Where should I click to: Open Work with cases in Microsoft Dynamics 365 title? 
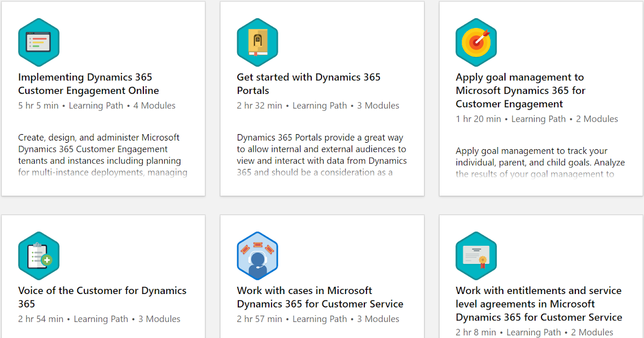click(320, 297)
